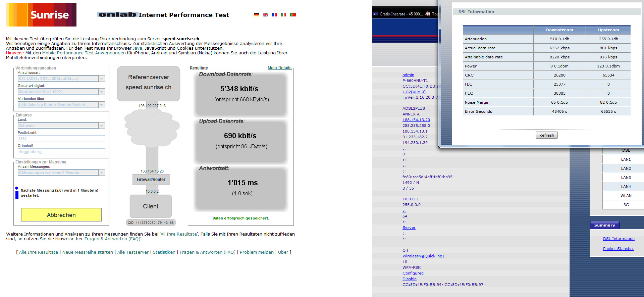
Task: Click the Summary tab in router page
Action: click(604, 225)
